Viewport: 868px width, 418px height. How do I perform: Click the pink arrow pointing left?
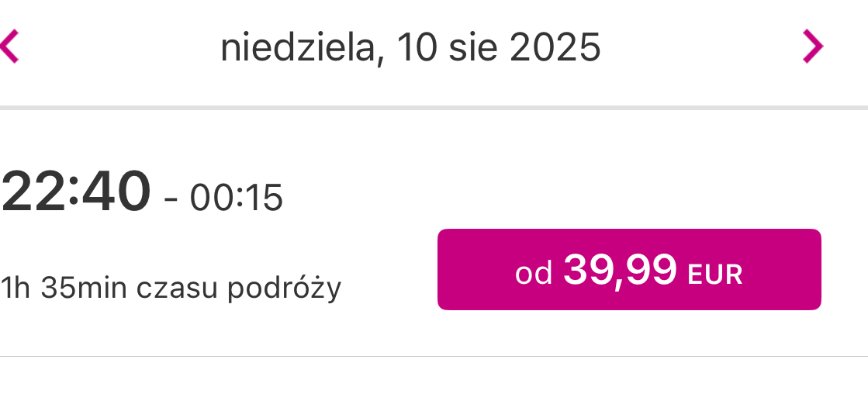pyautogui.click(x=9, y=47)
